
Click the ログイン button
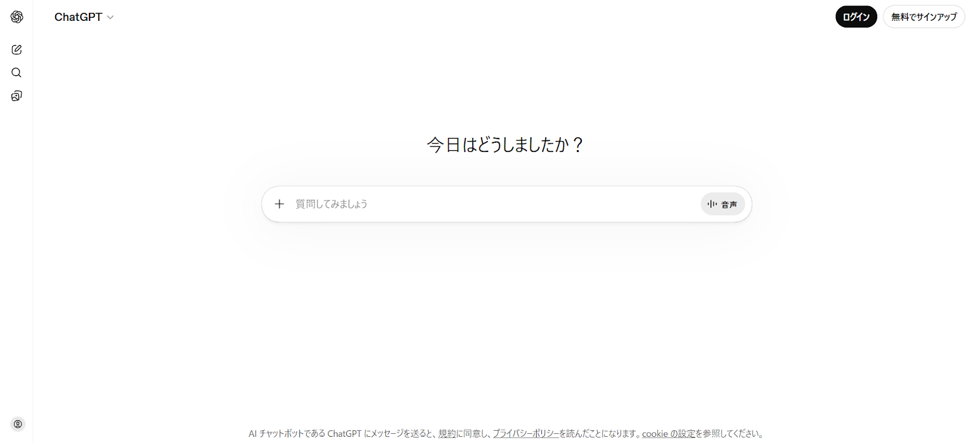(x=856, y=17)
